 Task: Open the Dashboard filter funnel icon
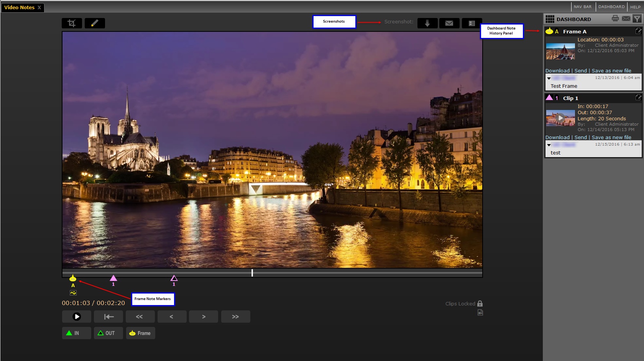(637, 18)
